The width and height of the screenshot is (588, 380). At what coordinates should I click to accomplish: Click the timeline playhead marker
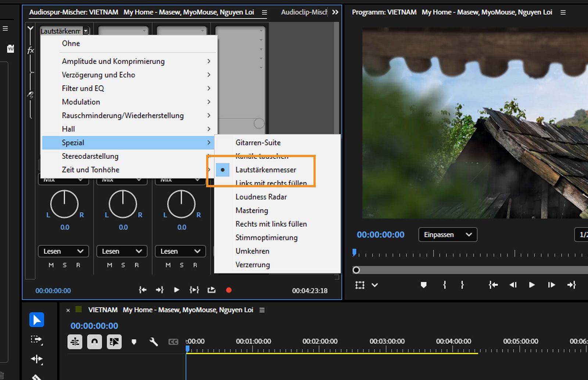pos(187,348)
